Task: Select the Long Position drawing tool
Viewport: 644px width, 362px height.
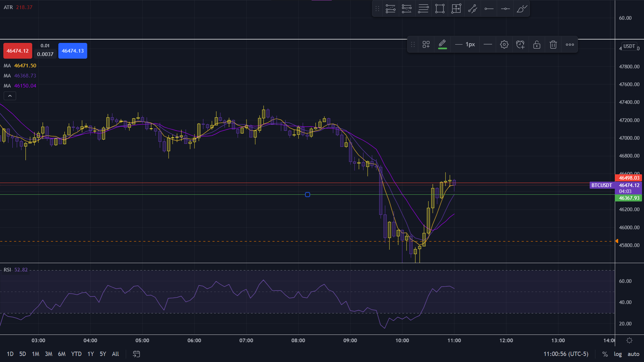Action: (390, 9)
